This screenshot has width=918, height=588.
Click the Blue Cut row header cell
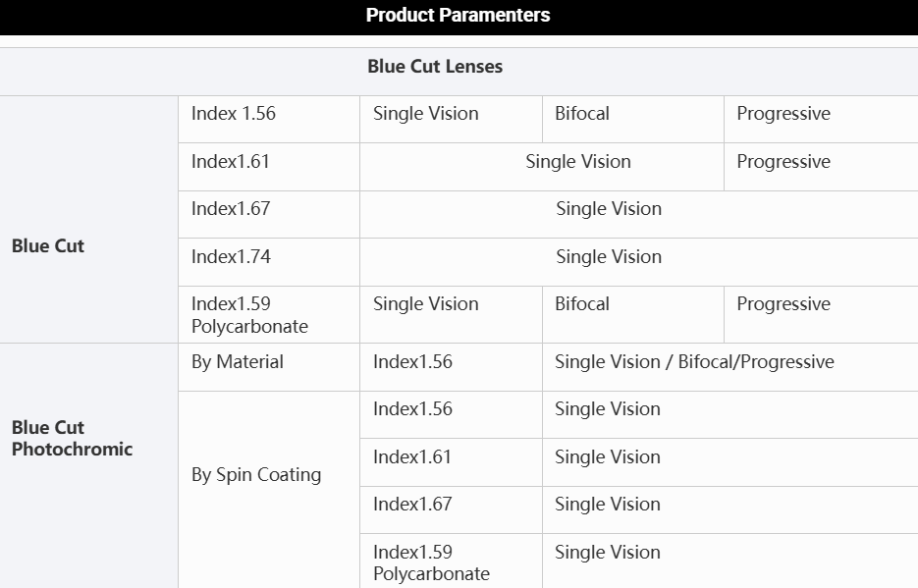click(48, 246)
